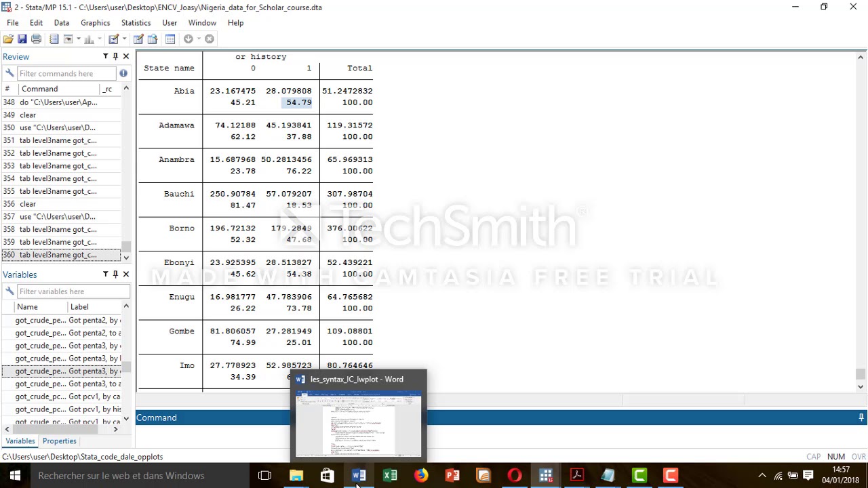Image resolution: width=868 pixels, height=488 pixels.
Task: Click the Word icon in the taskbar
Action: coord(359,476)
